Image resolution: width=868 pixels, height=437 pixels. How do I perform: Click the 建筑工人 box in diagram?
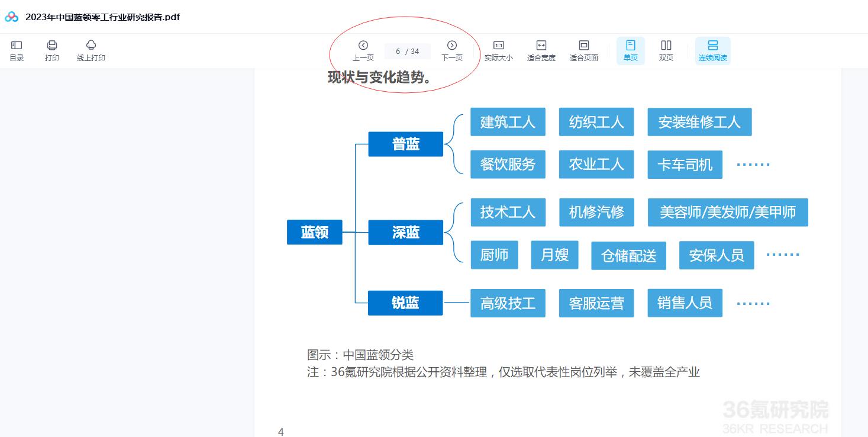pos(508,122)
